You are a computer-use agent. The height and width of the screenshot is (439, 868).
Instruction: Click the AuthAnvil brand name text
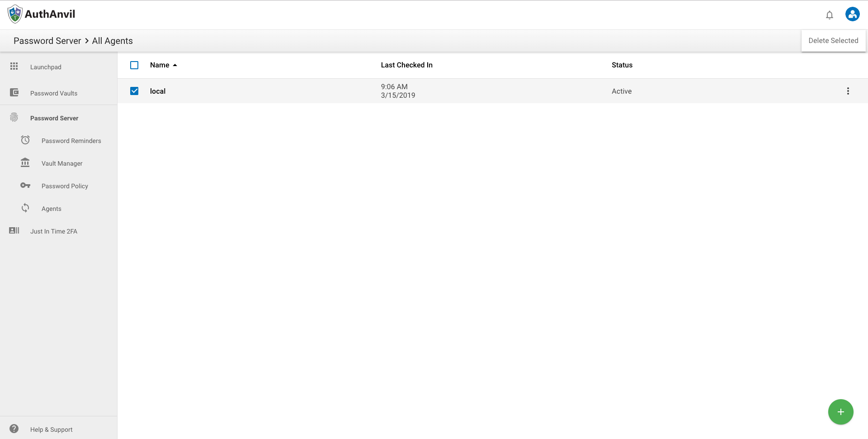tap(50, 14)
